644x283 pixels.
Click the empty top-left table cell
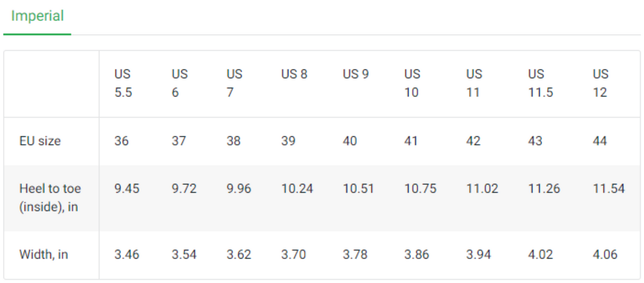point(51,83)
